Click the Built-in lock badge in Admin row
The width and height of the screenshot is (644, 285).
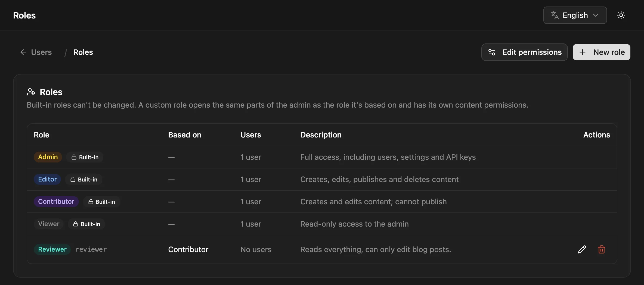pyautogui.click(x=85, y=157)
